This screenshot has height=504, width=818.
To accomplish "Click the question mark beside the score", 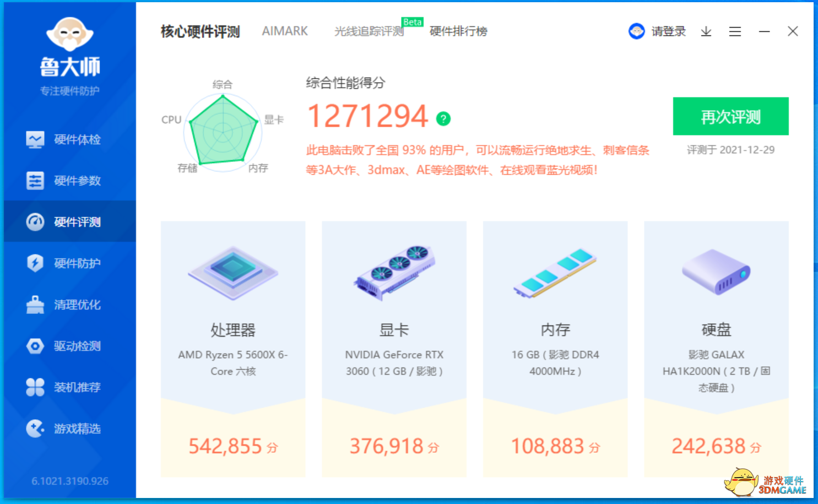I will [442, 117].
